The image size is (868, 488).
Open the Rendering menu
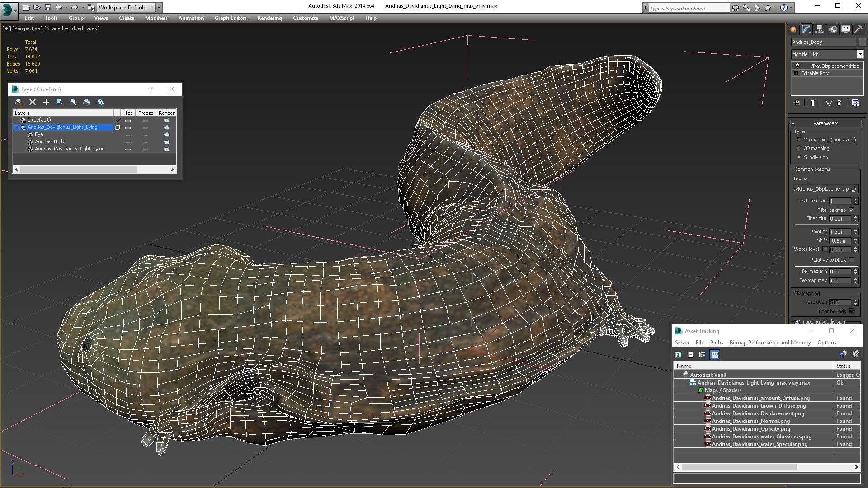click(x=270, y=18)
